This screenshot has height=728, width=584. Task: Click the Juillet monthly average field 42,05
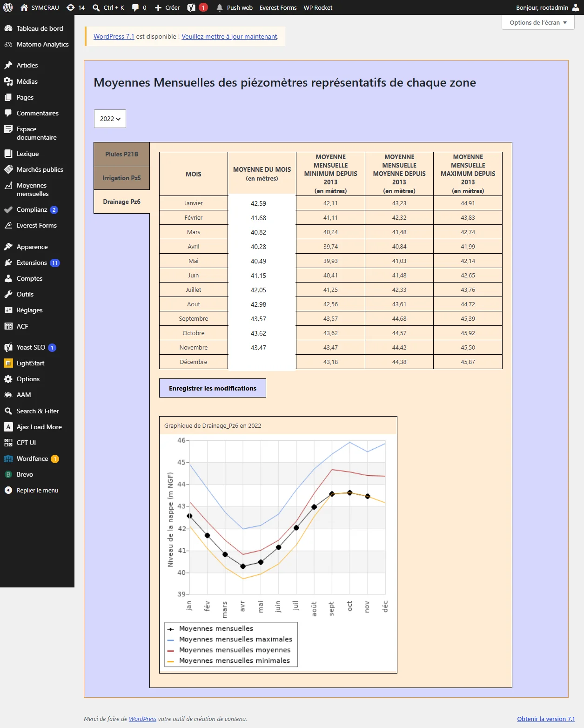[262, 290]
